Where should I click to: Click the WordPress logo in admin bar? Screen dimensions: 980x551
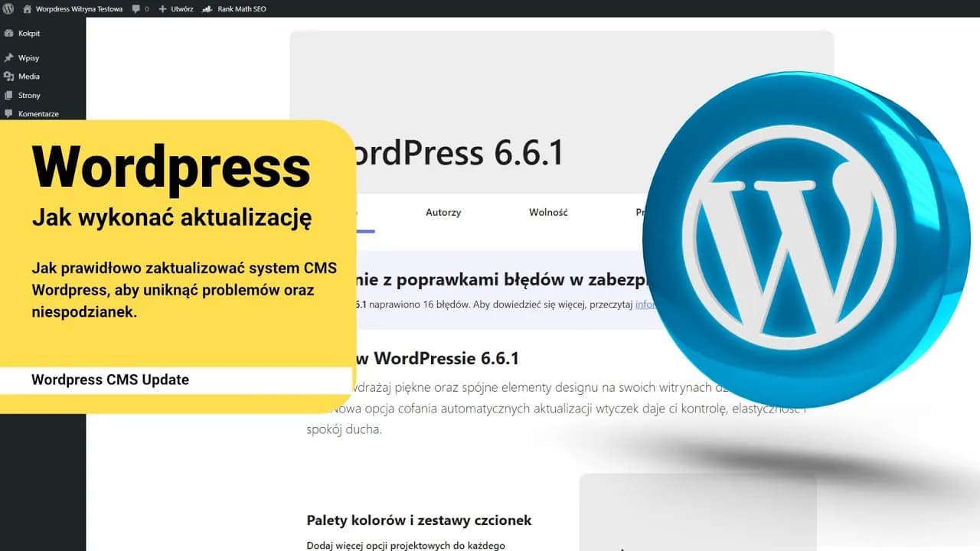pos(8,9)
